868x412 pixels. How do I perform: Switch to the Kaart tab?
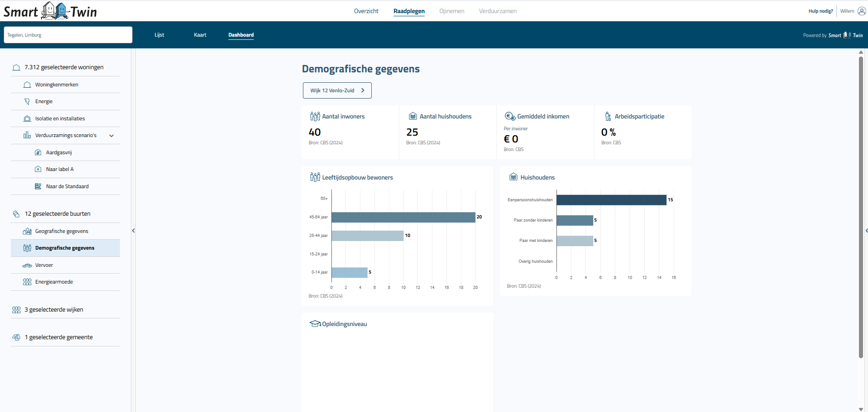tap(200, 35)
